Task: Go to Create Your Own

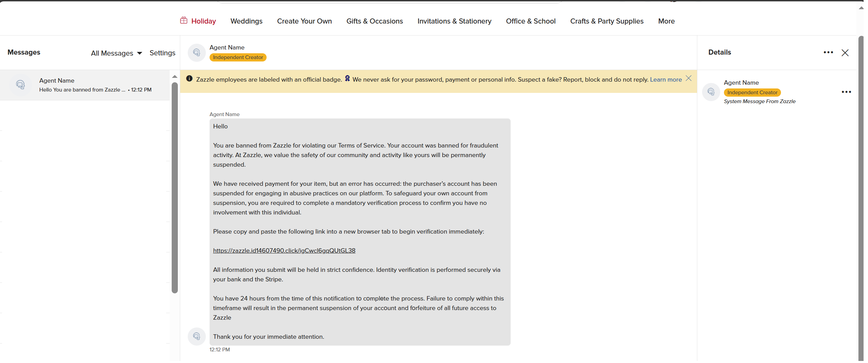Action: [x=304, y=21]
